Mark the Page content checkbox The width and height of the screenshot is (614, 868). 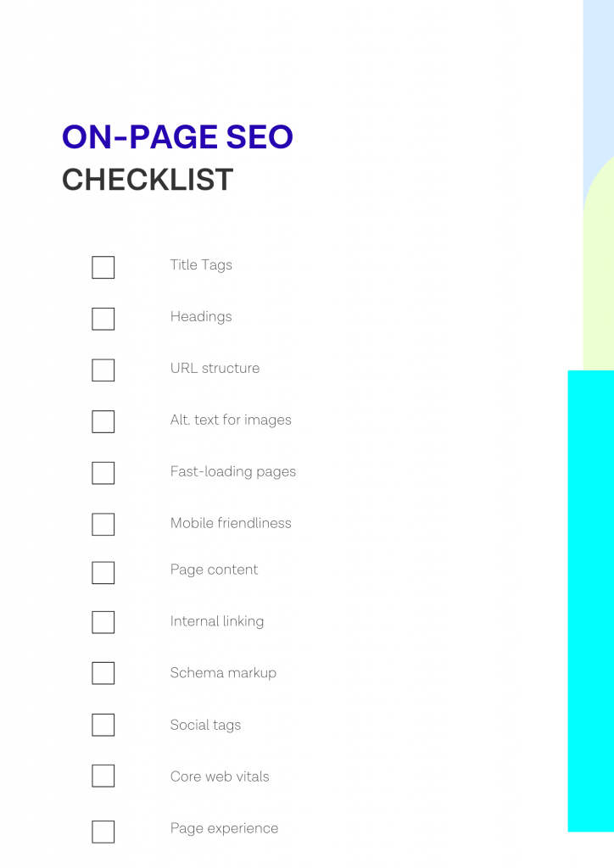click(103, 572)
